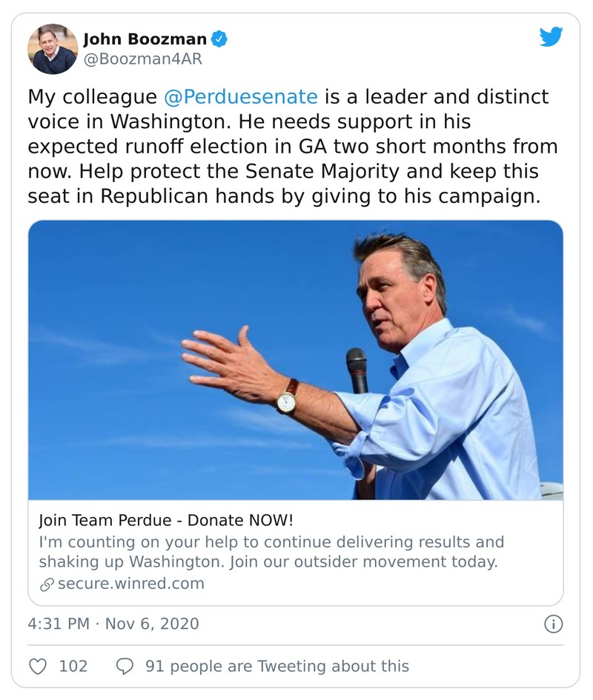This screenshot has height=700, width=593.
Task: Click the reply speech bubble icon
Action: pos(125,666)
